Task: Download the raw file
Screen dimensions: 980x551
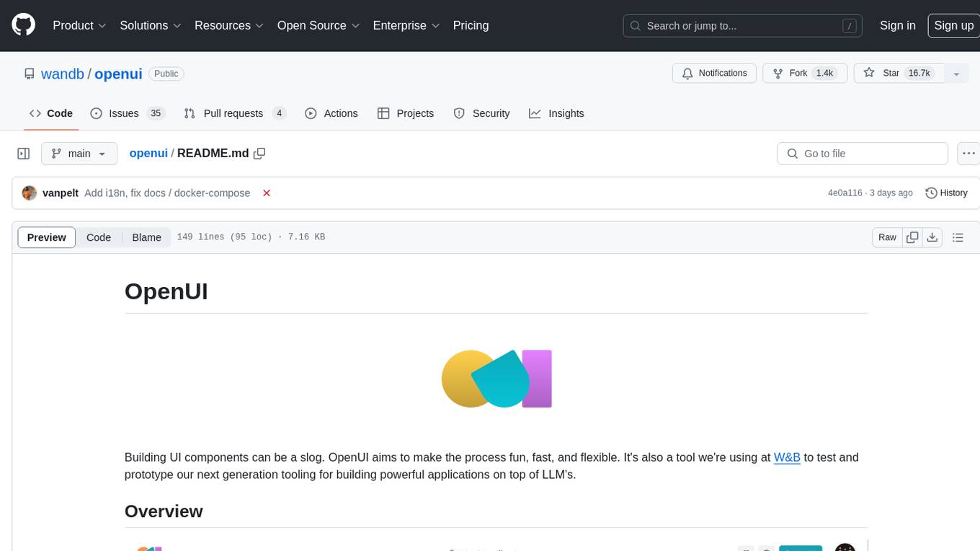Action: coord(932,237)
